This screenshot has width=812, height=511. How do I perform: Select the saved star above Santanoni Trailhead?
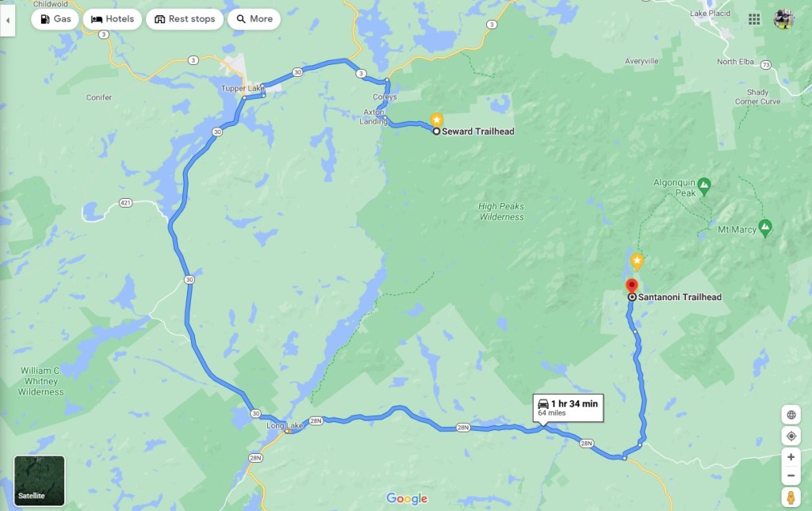[x=637, y=261]
